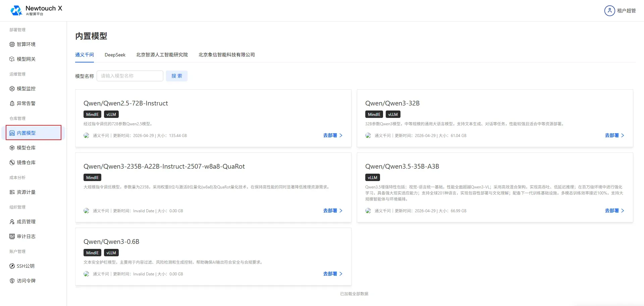Click chevron arrow on Qwen3-235B-A22B card

pyautogui.click(x=341, y=211)
